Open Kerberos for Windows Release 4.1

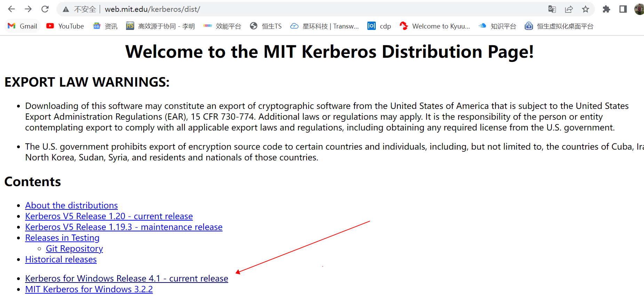click(x=127, y=278)
